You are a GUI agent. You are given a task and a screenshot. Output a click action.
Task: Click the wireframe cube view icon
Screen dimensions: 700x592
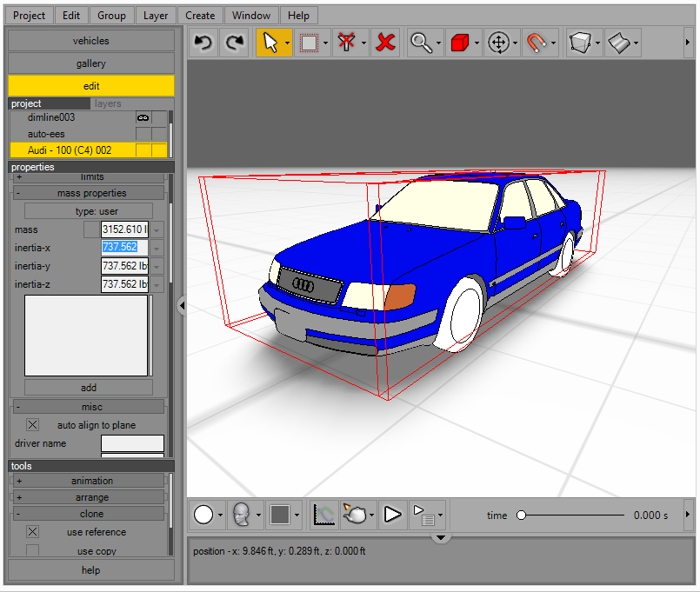[580, 43]
